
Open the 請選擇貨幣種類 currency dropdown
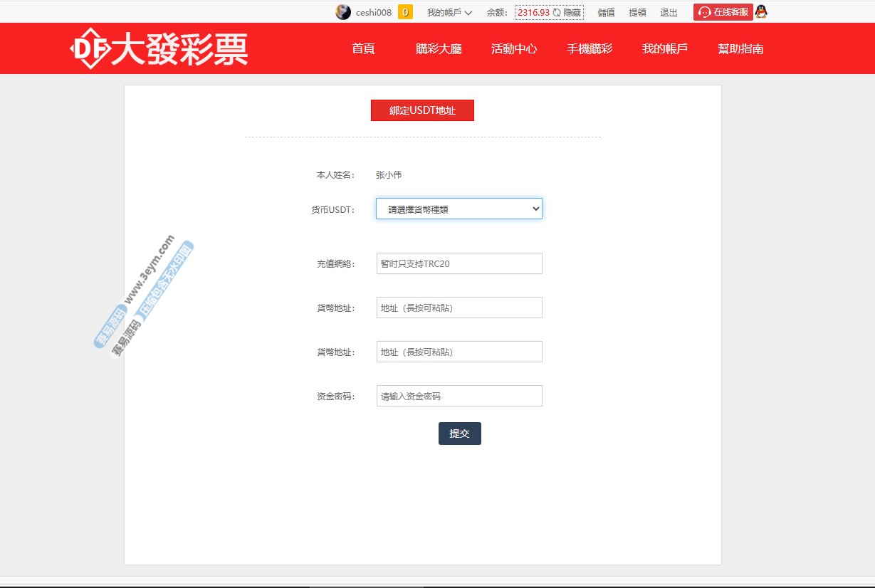[x=459, y=209]
